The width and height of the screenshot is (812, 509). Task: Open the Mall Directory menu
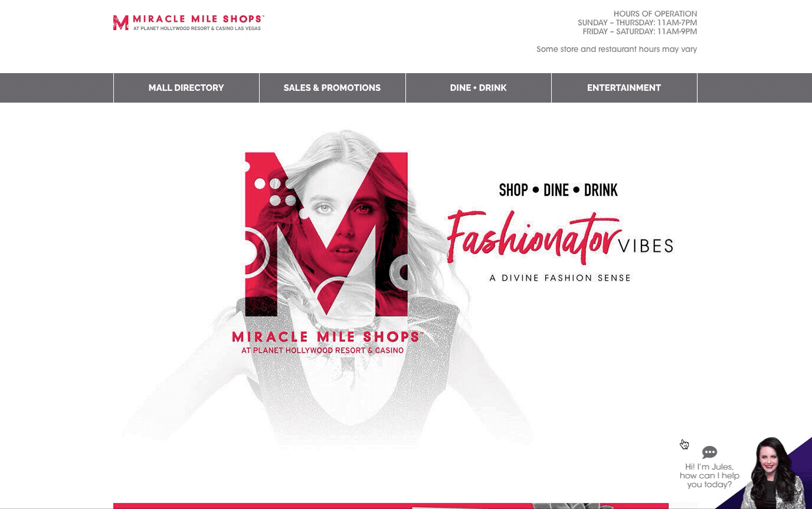(x=186, y=88)
